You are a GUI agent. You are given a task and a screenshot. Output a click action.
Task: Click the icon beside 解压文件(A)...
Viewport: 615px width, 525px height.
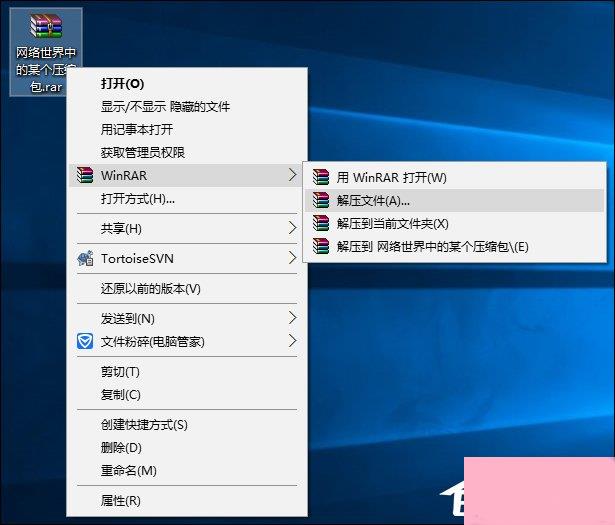(x=321, y=200)
